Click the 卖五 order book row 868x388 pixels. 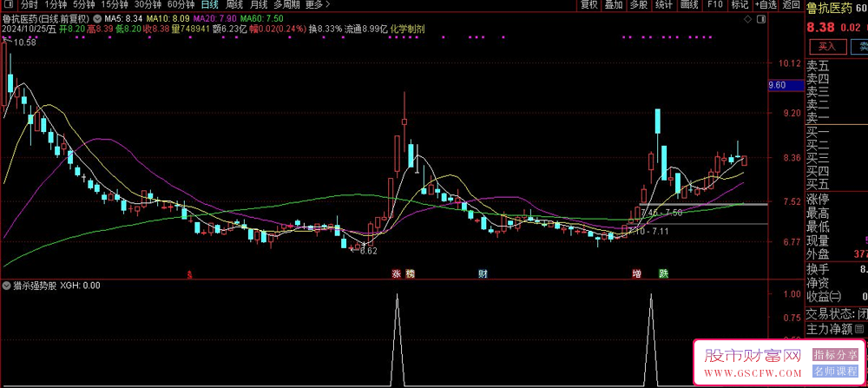837,66
